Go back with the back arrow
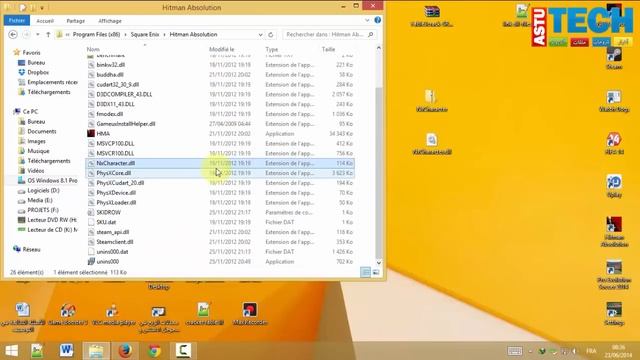This screenshot has width=640, height=360. click(x=13, y=35)
